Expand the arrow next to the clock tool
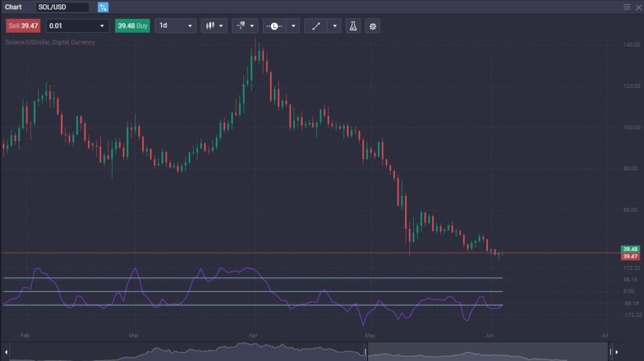644x361 pixels. 294,26
